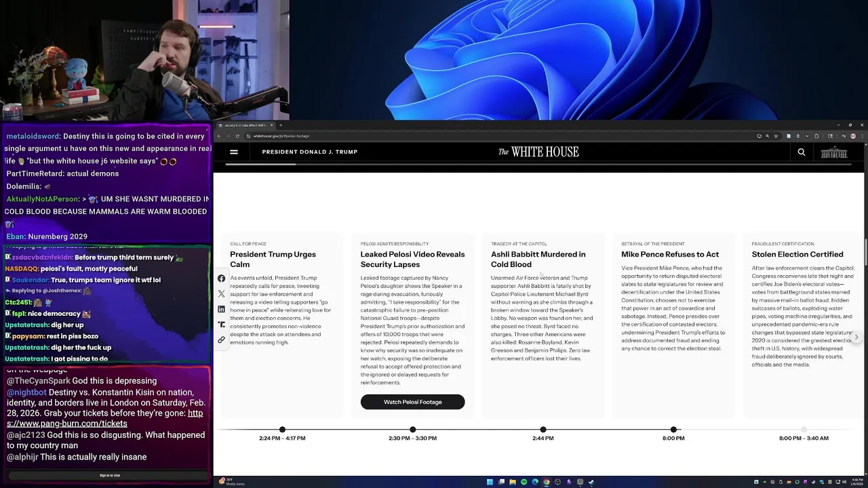Click the Stolen Election Certified heading
This screenshot has height=488, width=868.
coord(797,254)
